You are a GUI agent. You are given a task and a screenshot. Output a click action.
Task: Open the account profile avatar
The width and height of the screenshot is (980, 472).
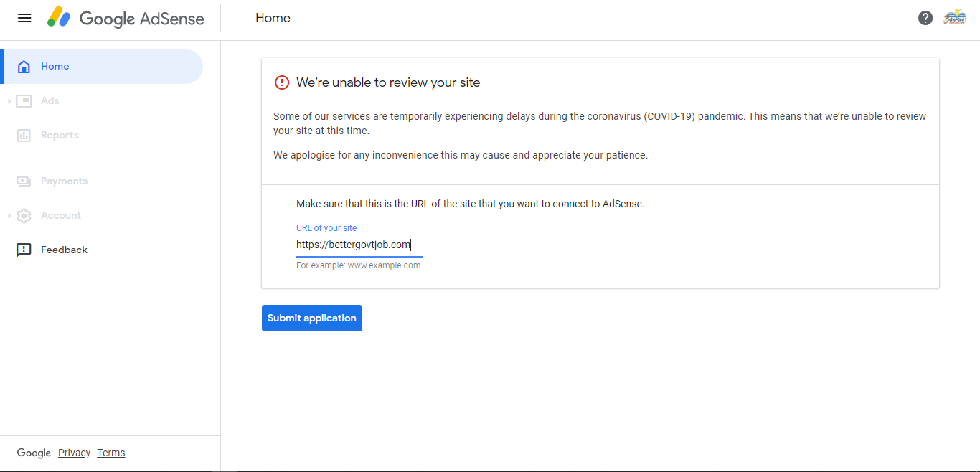[x=954, y=18]
